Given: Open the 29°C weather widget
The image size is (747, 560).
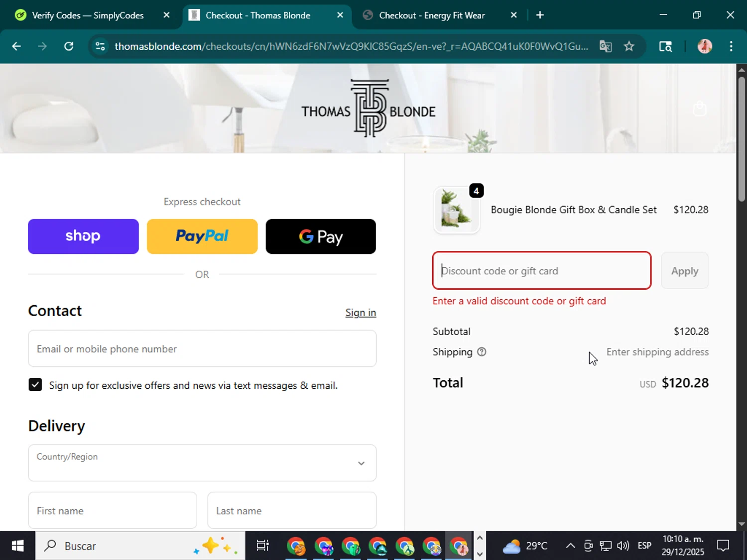Looking at the screenshot, I should click(x=525, y=546).
